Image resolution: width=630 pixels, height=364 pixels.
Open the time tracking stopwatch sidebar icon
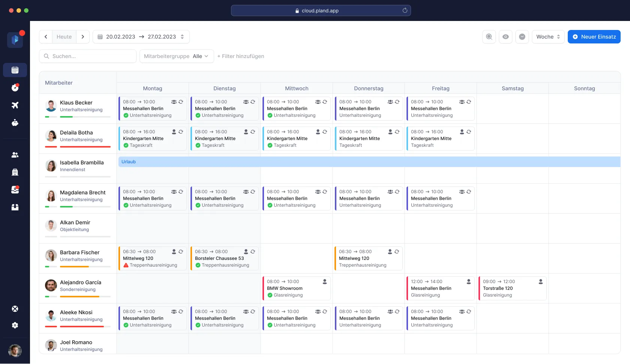15,88
